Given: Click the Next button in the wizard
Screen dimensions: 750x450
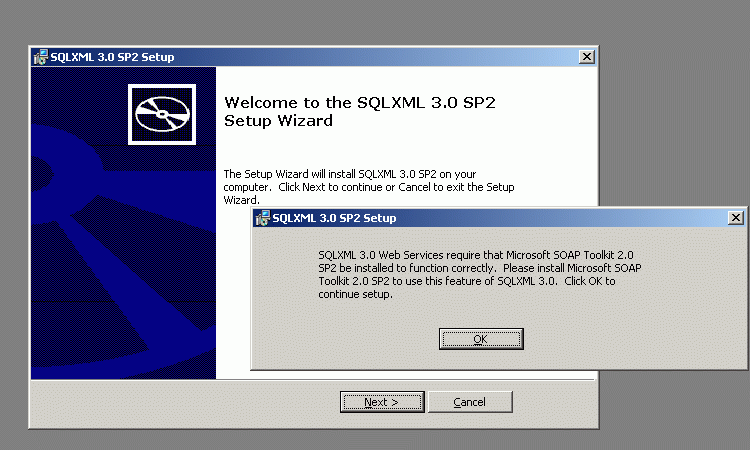Looking at the screenshot, I should tap(382, 402).
